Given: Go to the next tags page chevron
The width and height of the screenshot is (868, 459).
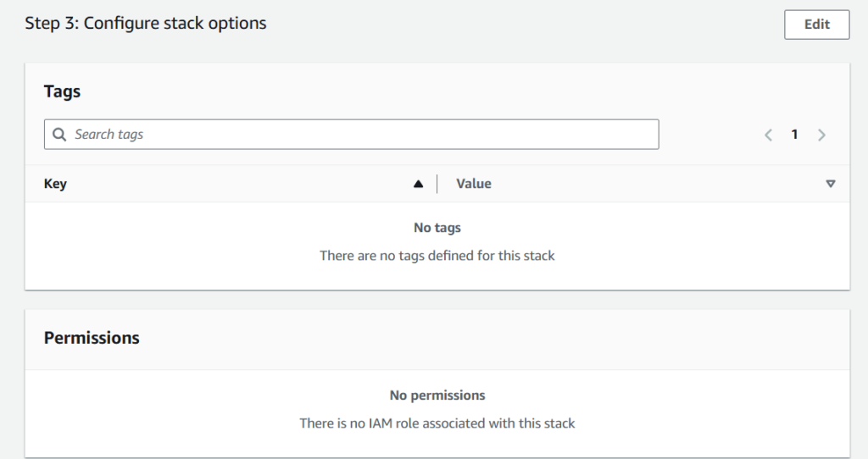Looking at the screenshot, I should click(821, 135).
